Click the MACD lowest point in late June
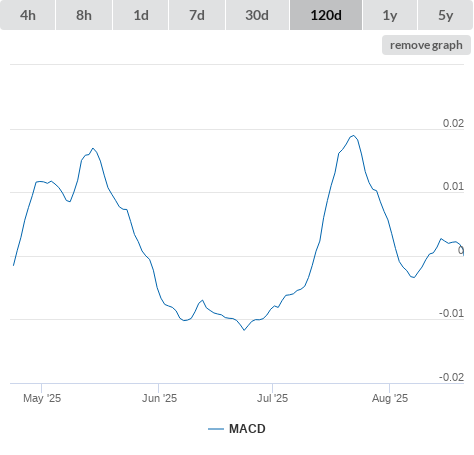Viewport: 474px width, 455px height. pyautogui.click(x=244, y=330)
